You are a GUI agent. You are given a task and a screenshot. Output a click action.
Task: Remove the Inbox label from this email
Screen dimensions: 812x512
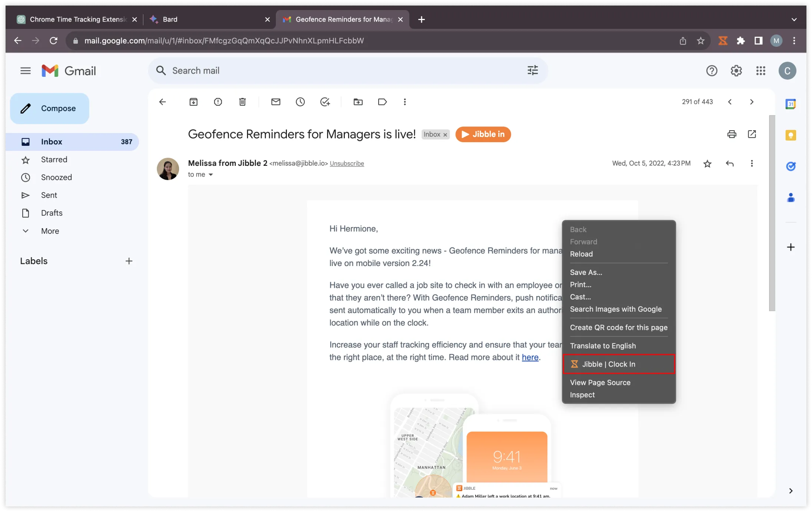445,134
